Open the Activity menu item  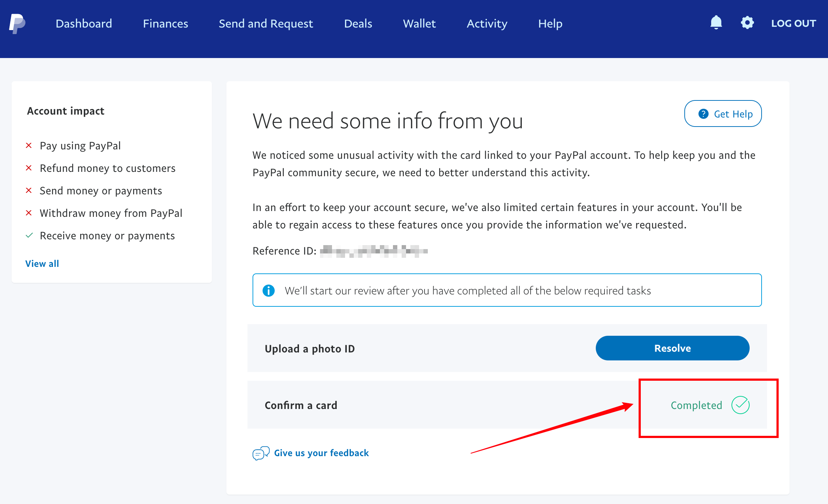coord(487,24)
